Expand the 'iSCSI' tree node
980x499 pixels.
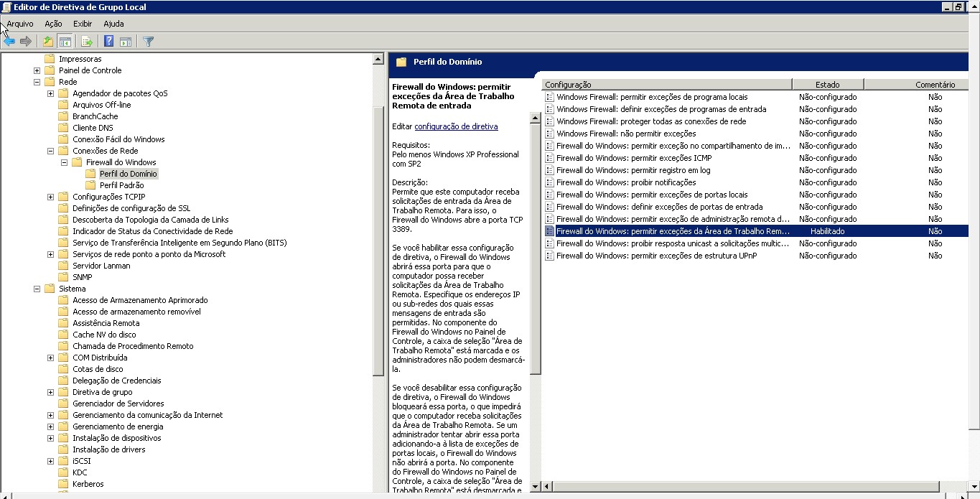click(x=50, y=461)
